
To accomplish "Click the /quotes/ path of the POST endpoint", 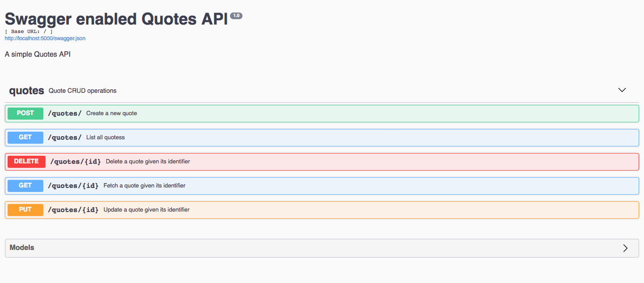I will coord(65,113).
